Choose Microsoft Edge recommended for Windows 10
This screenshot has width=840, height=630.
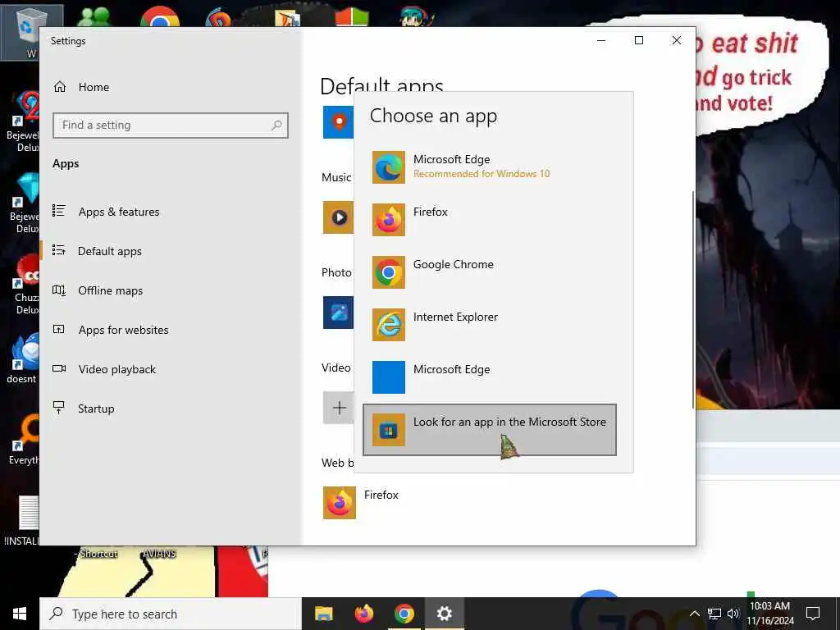[490, 167]
